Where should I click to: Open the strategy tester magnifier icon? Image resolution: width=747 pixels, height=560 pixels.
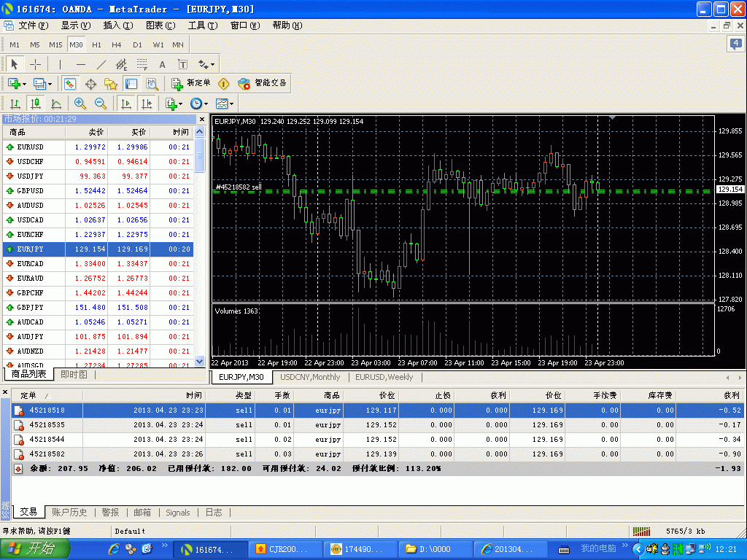[152, 85]
